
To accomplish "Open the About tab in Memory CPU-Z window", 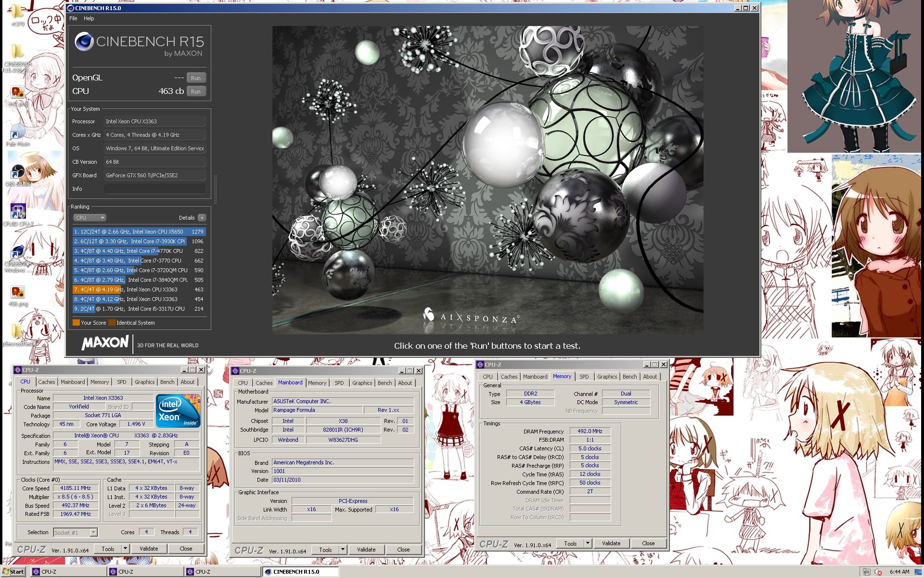I will [650, 377].
